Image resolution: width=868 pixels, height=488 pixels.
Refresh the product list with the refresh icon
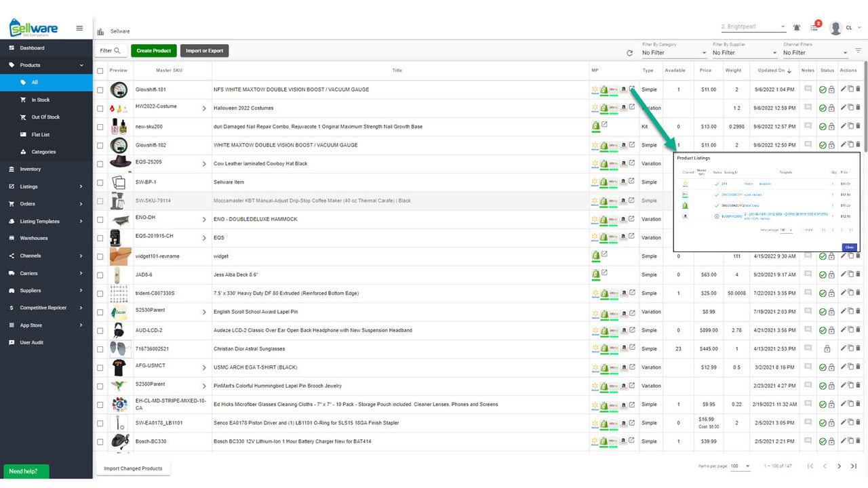629,52
